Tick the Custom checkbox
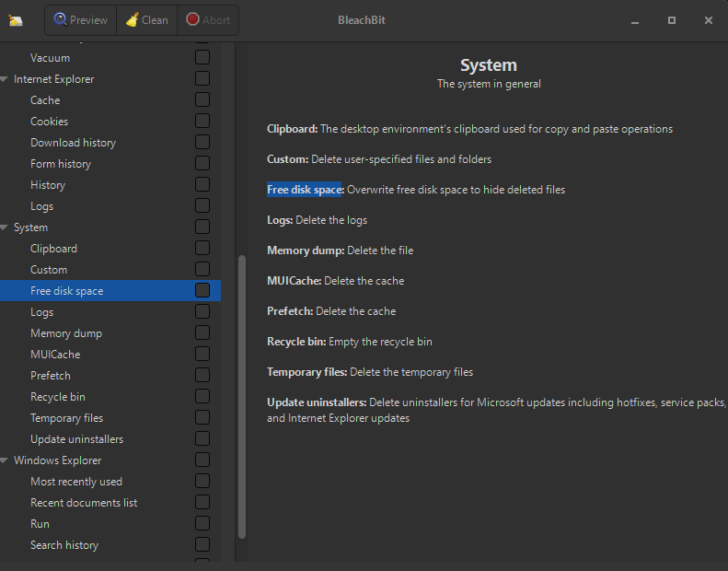The height and width of the screenshot is (571, 728). tap(202, 269)
